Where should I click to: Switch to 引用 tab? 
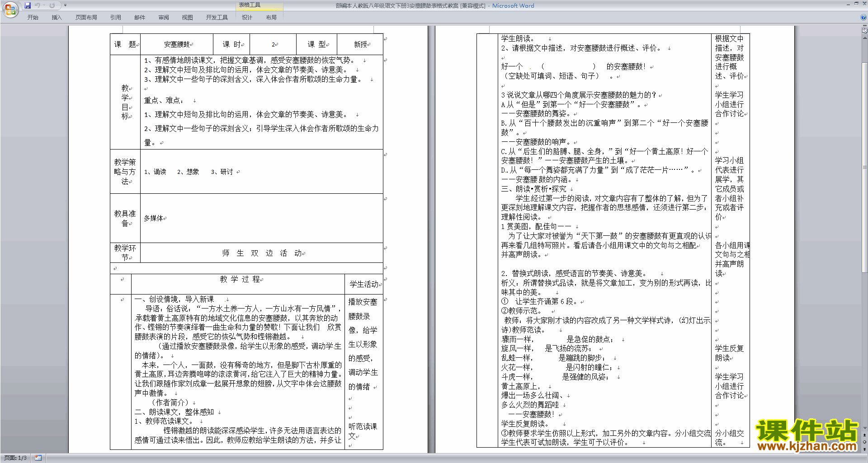(116, 17)
